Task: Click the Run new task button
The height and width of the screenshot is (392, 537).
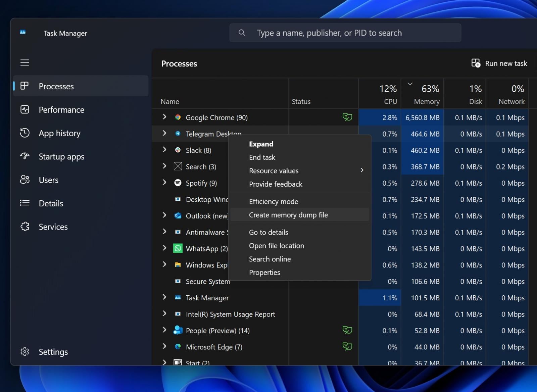Action: [x=499, y=63]
